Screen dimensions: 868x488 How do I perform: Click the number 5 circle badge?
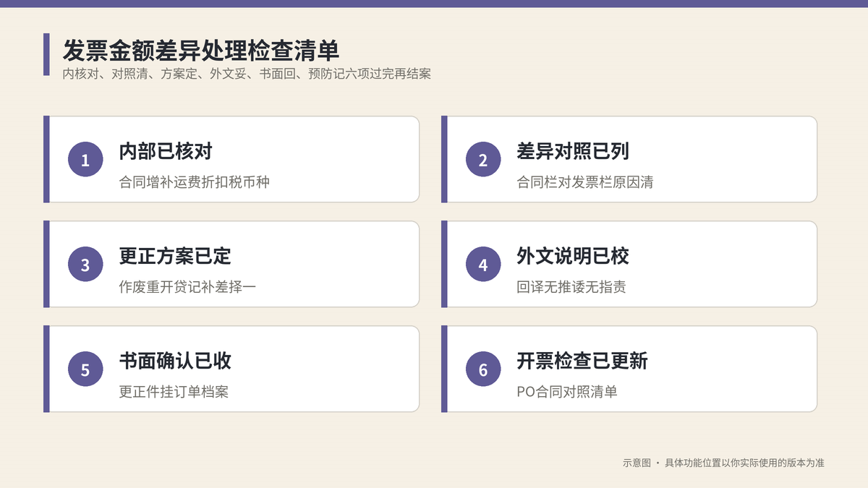point(85,369)
